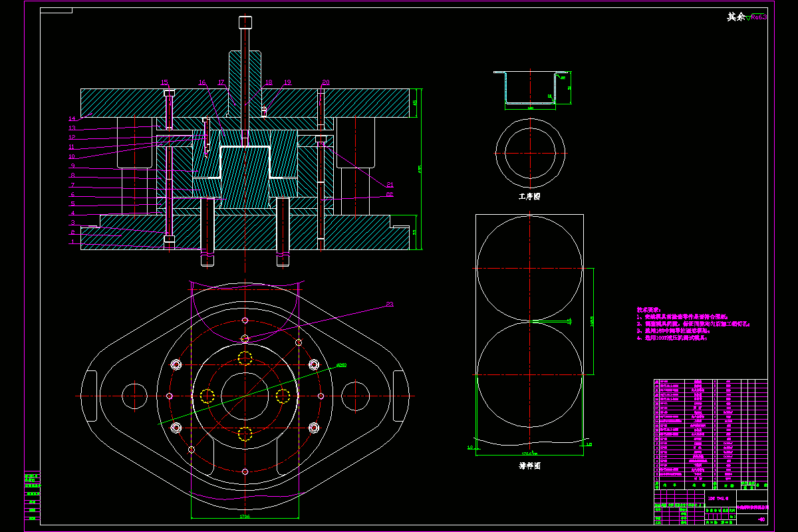Click part callout number 7
798x532 pixels.
[x=72, y=185]
